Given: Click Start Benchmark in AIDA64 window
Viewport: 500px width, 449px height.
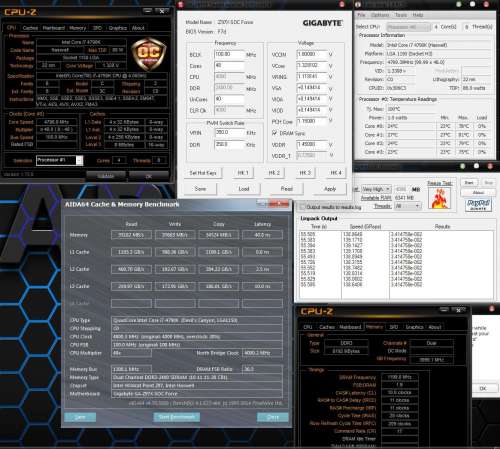Looking at the screenshot, I should pos(177,417).
